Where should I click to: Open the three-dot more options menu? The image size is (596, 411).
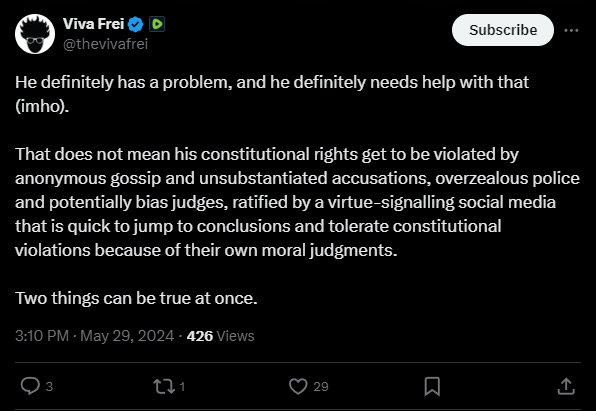571,30
